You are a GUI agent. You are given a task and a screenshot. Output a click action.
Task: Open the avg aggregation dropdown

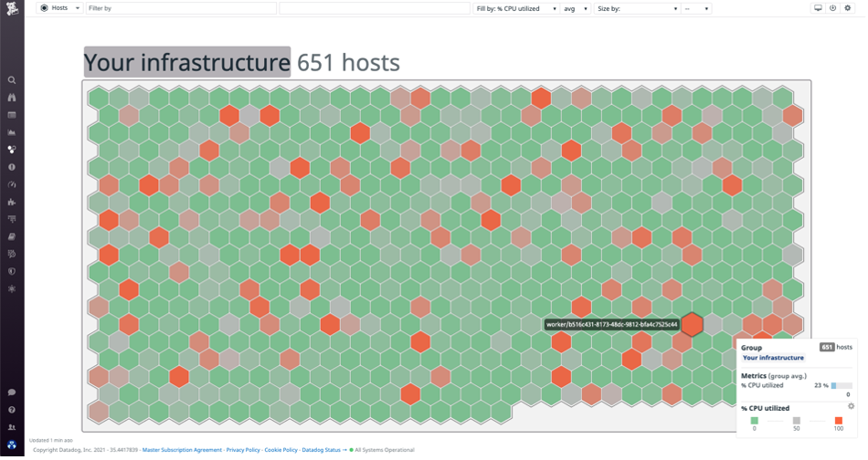(x=575, y=9)
